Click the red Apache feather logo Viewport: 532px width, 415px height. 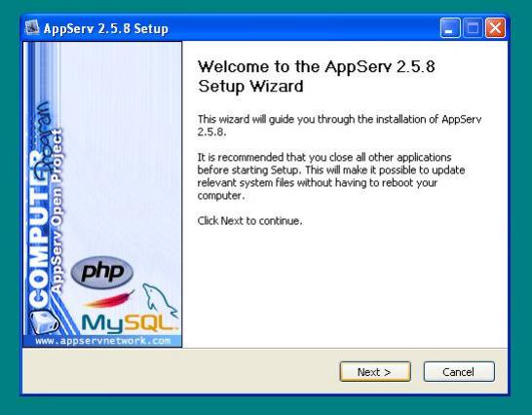(x=109, y=299)
